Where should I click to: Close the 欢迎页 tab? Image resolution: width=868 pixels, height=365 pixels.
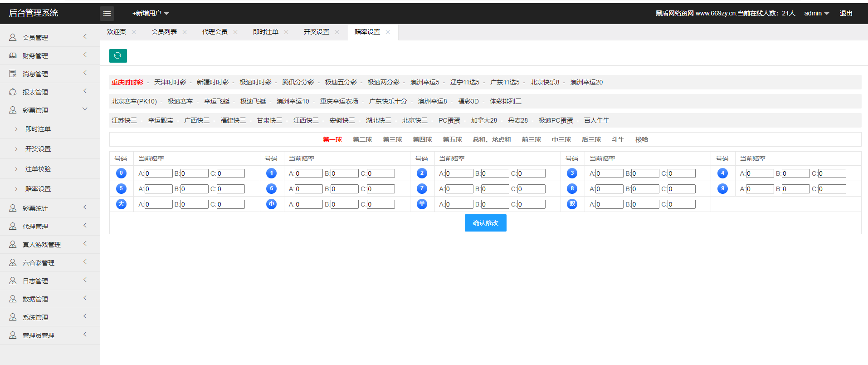coord(134,32)
